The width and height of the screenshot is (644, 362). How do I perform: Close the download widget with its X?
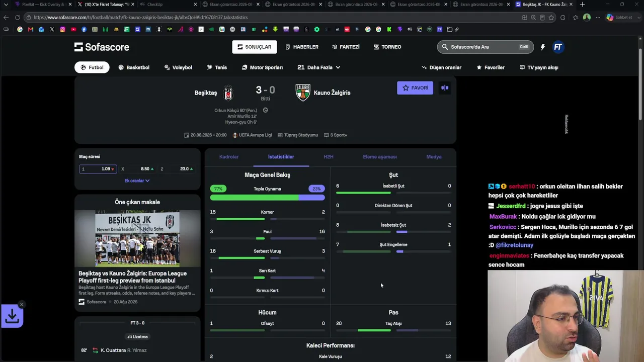[x=22, y=304]
